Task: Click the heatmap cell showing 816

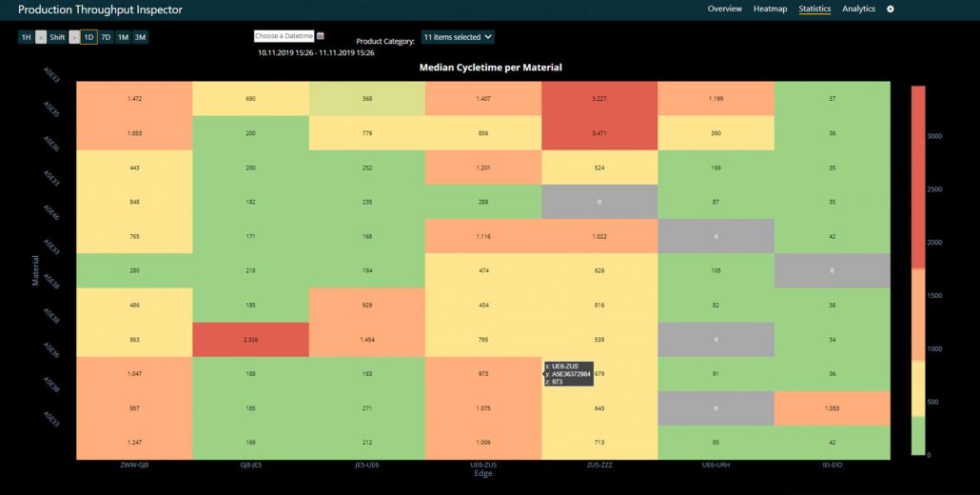Action: pos(599,305)
